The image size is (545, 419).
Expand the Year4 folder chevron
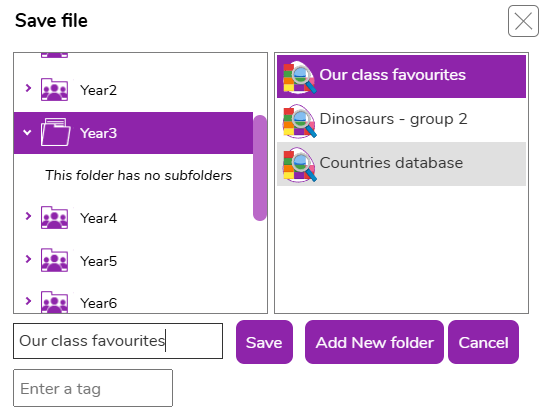(x=28, y=216)
